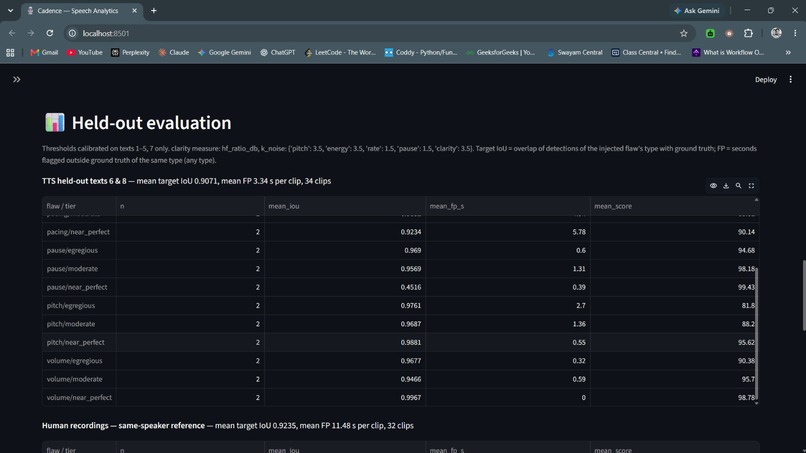
Task: Open the Class Central bookmark
Action: (x=646, y=52)
